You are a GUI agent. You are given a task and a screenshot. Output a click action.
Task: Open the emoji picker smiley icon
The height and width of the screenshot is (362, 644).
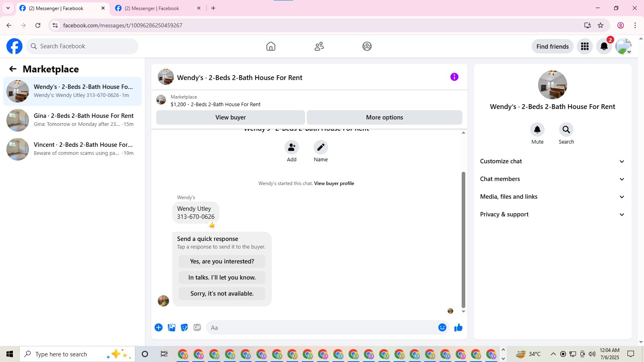click(x=442, y=327)
